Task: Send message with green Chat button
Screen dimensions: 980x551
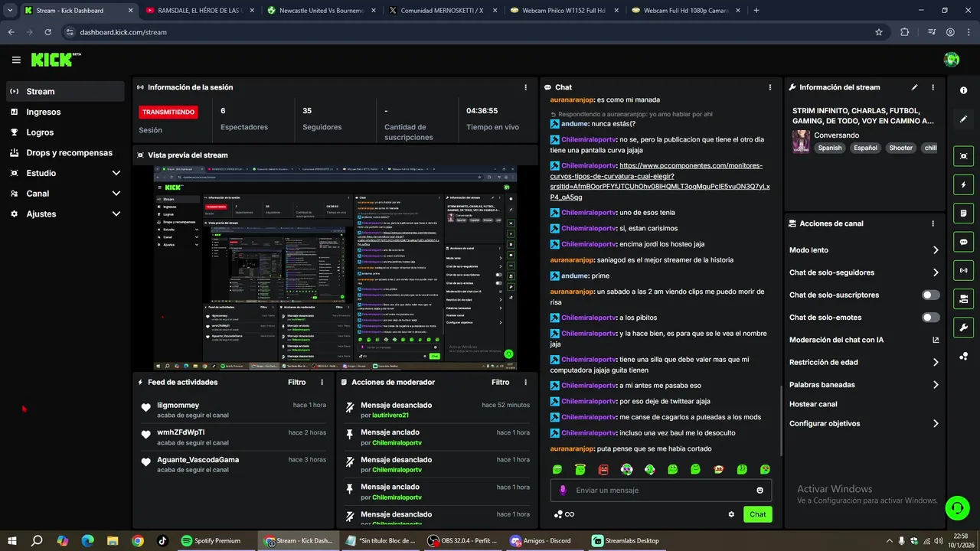Action: click(x=757, y=514)
